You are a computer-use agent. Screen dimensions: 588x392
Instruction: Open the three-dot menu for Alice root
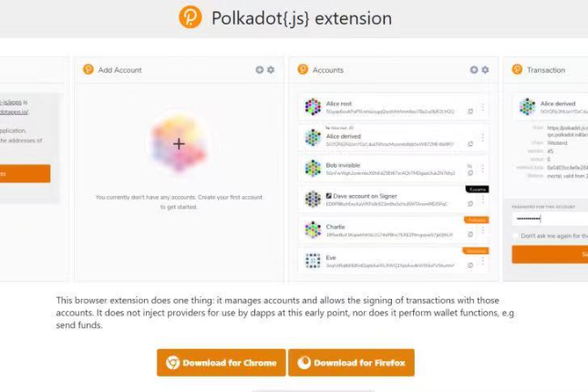[x=483, y=107]
